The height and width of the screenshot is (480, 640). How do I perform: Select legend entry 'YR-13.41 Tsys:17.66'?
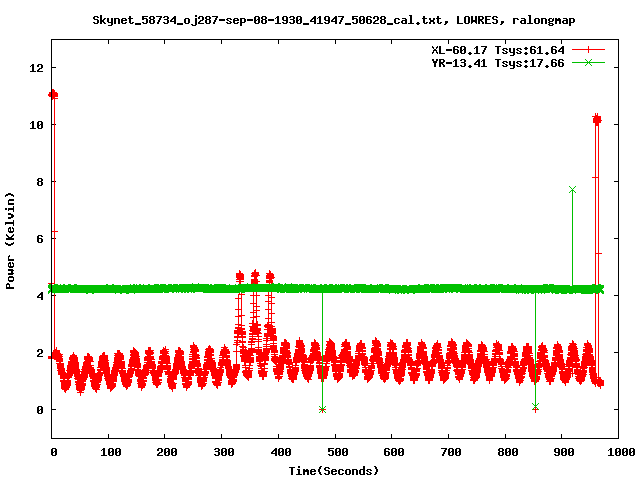coord(498,63)
